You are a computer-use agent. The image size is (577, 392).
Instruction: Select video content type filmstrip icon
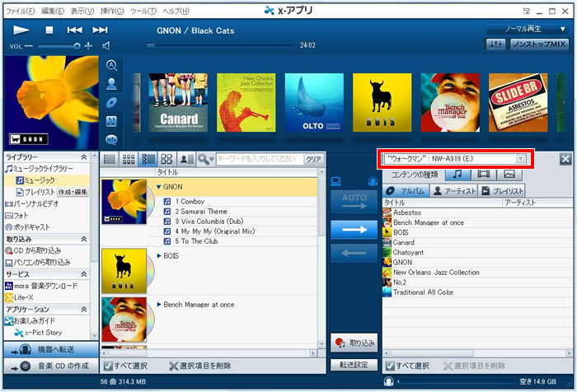coord(484,175)
